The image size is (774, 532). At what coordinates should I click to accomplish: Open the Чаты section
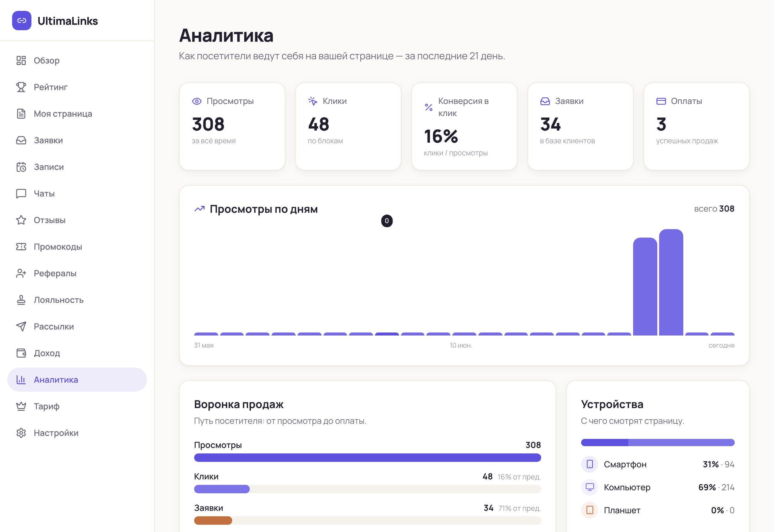pyautogui.click(x=77, y=193)
